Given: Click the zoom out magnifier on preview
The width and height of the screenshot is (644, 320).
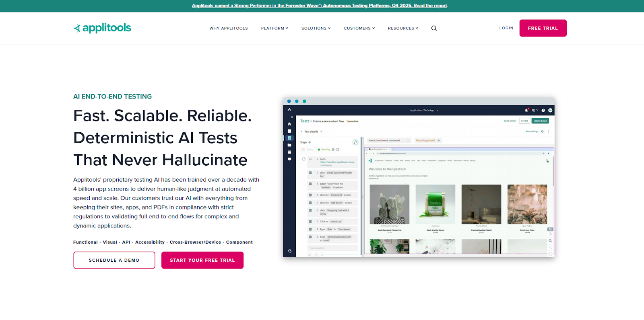Looking at the screenshot, I should pyautogui.click(x=550, y=247).
